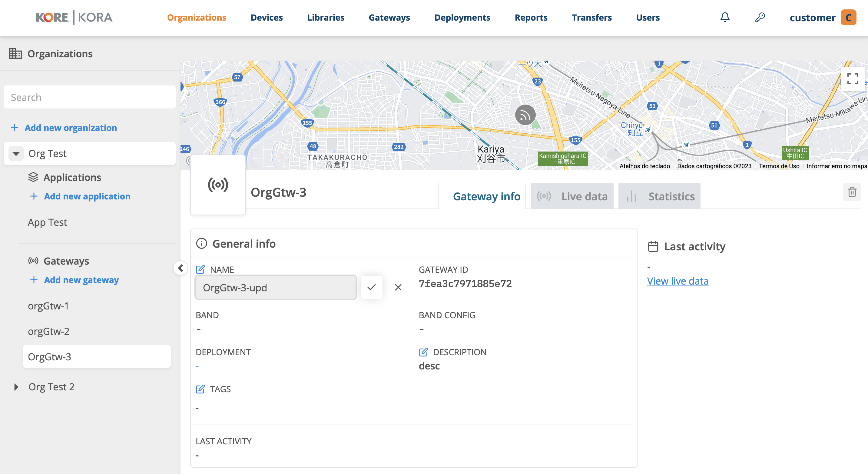
Task: Click the KORE KORA logo
Action: pos(74,17)
